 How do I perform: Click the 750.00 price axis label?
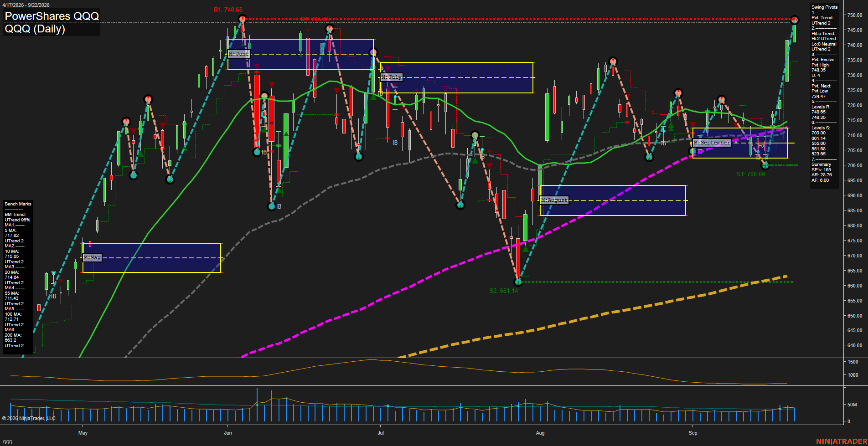[x=855, y=15]
